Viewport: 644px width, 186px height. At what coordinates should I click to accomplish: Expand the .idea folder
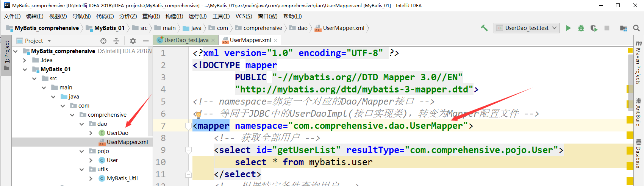tap(25, 60)
